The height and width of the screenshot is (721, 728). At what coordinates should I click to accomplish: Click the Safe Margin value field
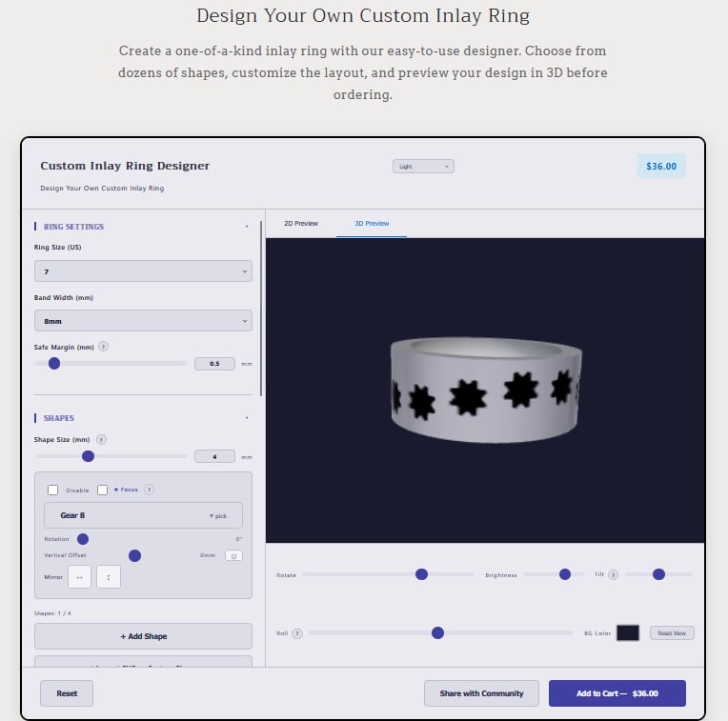pyautogui.click(x=214, y=364)
